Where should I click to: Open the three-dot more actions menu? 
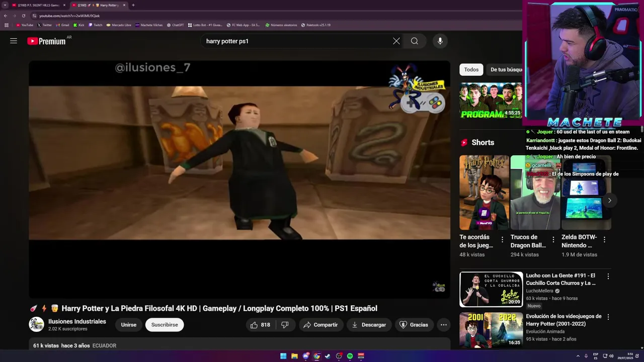click(444, 325)
